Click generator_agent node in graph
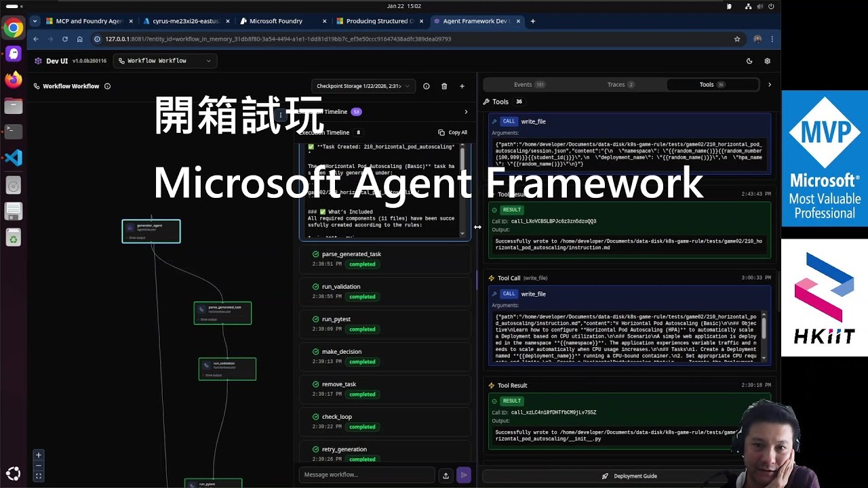 [x=151, y=231]
